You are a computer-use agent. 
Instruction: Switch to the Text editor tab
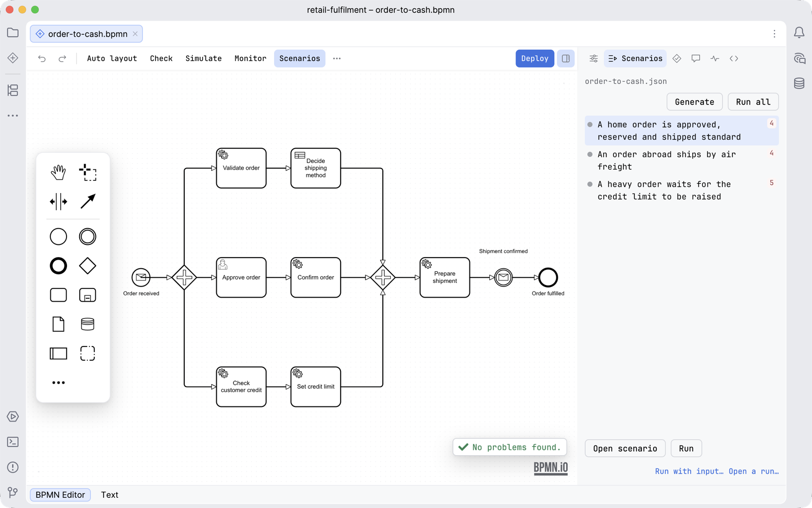click(110, 495)
